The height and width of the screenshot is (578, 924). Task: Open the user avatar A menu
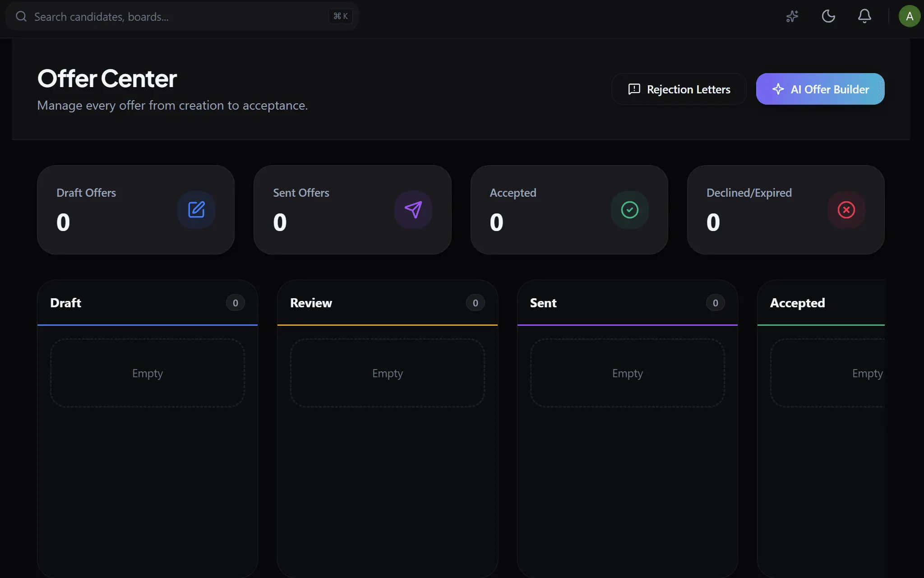910,17
